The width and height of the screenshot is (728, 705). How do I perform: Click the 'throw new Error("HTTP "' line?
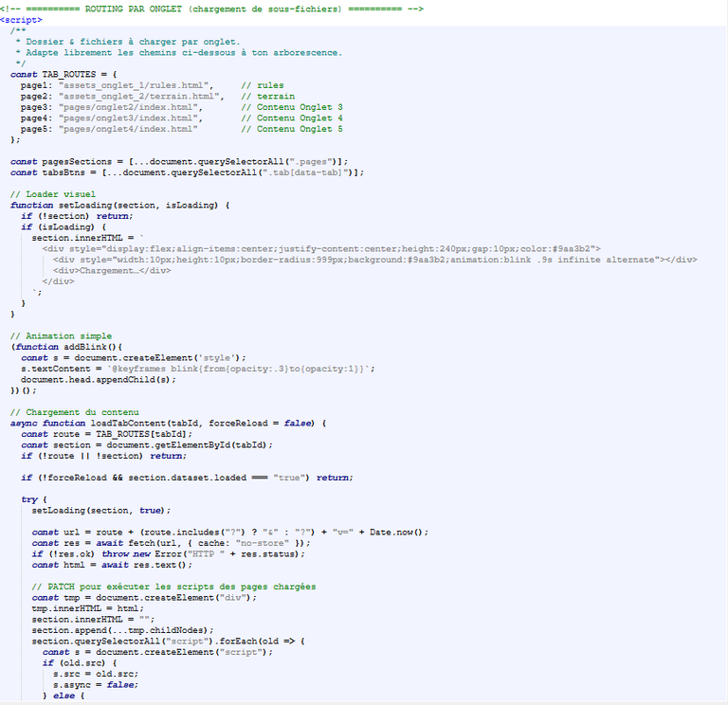point(168,554)
